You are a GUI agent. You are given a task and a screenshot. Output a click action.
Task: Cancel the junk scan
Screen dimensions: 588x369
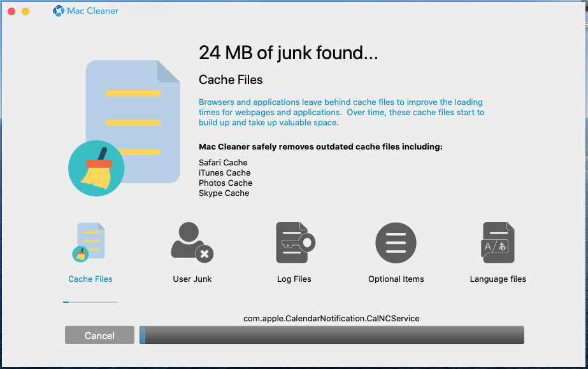[99, 335]
